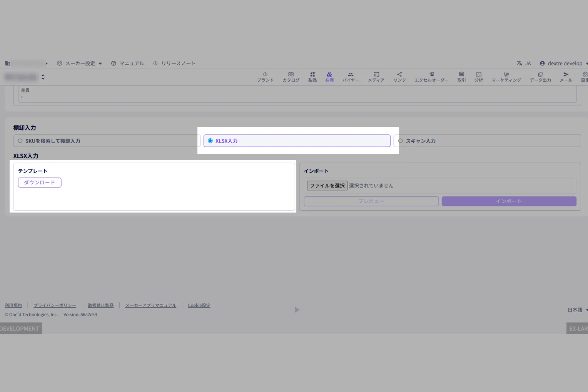The image size is (588, 392).
Task: Open the リンク share section
Action: coord(399,77)
